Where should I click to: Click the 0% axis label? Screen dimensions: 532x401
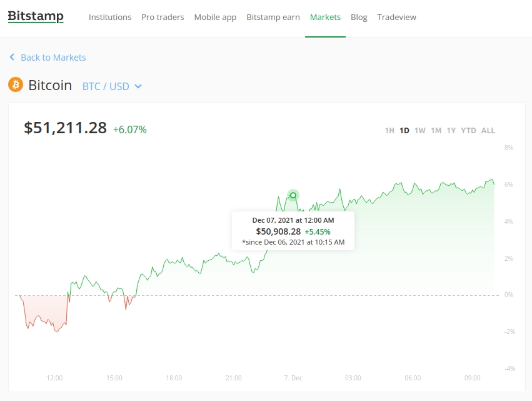coord(509,295)
